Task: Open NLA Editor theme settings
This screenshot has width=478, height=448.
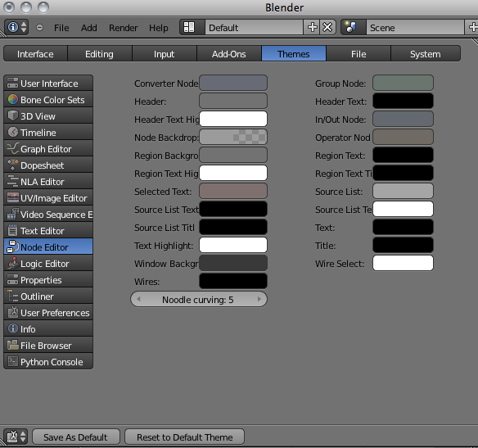Action: 48,182
